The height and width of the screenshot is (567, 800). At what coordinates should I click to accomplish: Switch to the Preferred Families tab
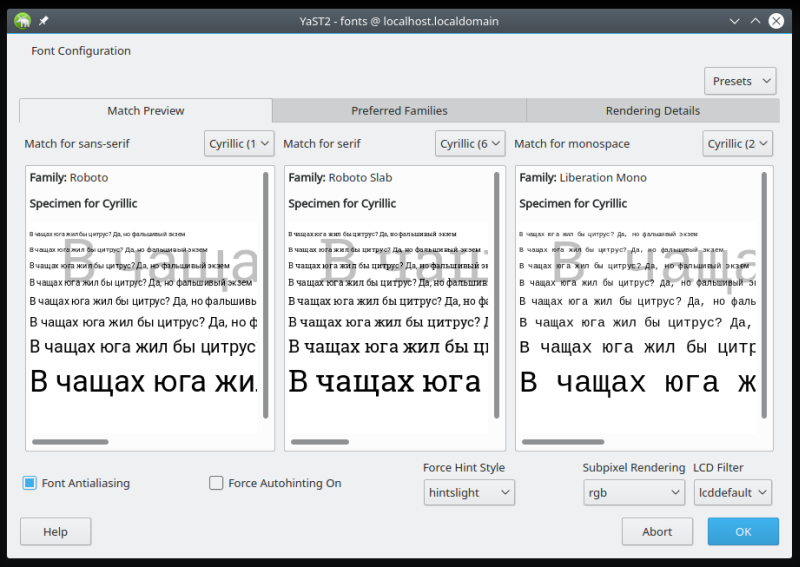[x=399, y=111]
